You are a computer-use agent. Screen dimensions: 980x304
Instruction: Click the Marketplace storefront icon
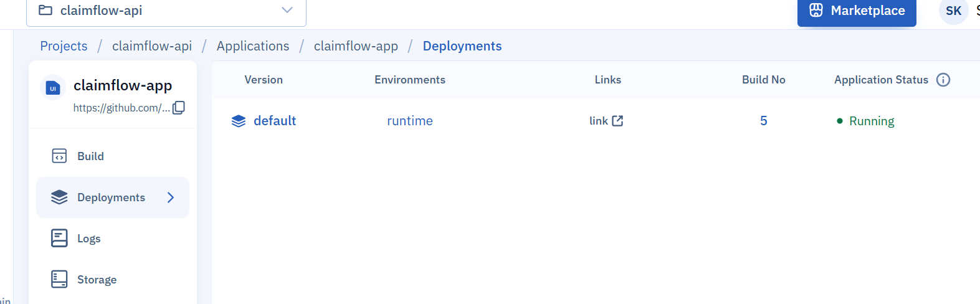point(816,10)
